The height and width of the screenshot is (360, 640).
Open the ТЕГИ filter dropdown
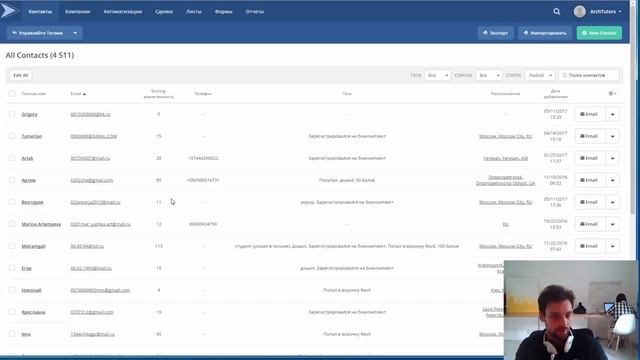(x=437, y=75)
